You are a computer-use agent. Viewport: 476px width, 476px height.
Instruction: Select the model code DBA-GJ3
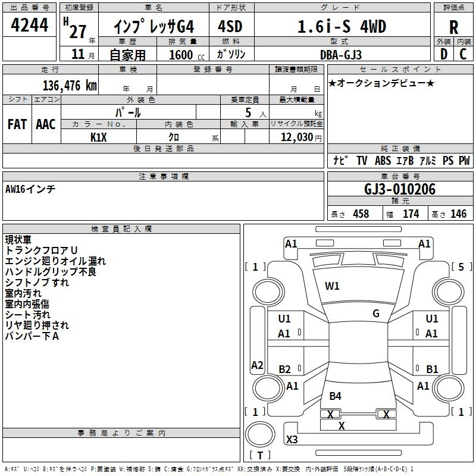coord(340,54)
